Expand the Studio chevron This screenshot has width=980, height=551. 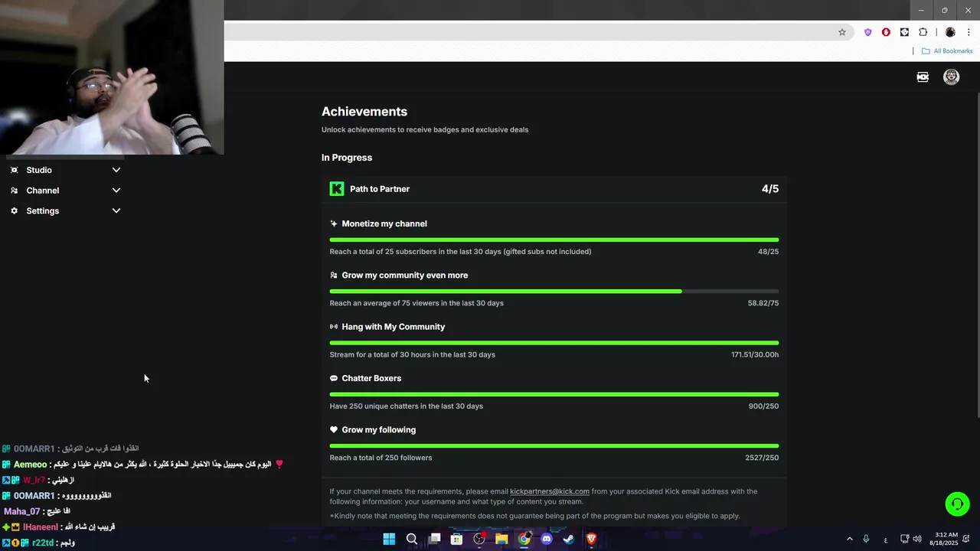click(x=116, y=170)
